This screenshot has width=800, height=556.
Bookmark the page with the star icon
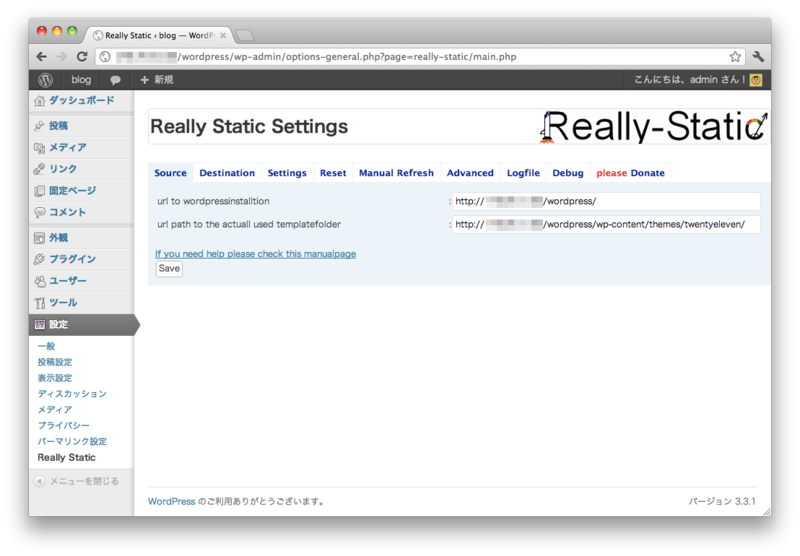click(735, 57)
